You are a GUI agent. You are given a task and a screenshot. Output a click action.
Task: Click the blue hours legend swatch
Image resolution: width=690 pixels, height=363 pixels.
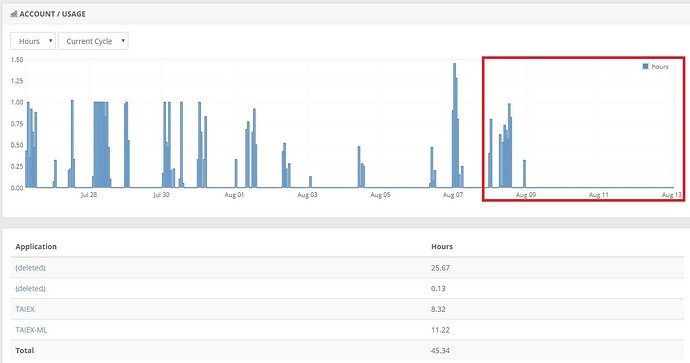646,66
